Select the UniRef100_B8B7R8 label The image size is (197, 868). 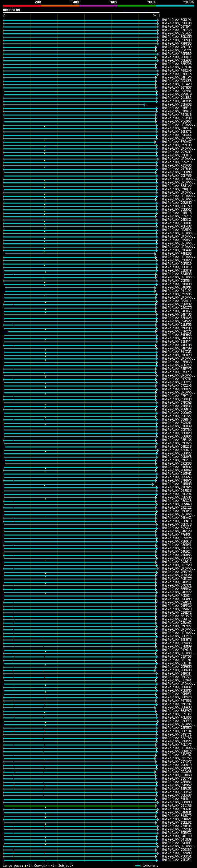click(176, 64)
